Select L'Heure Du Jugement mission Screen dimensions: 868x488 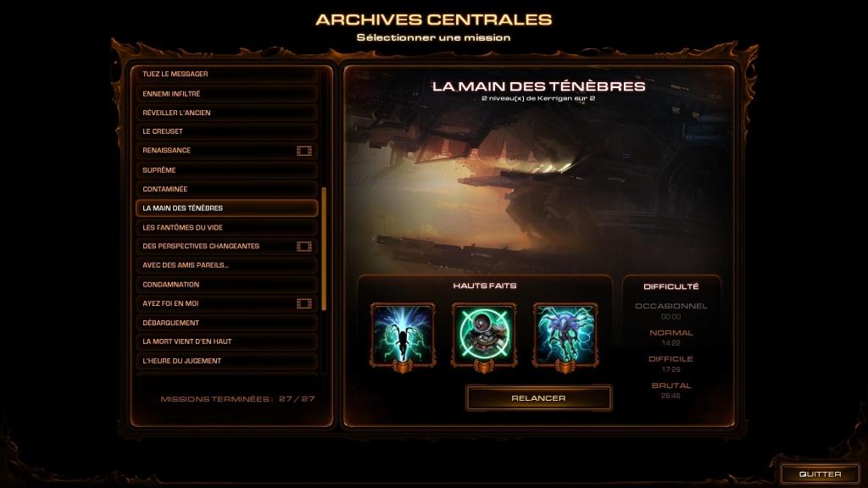pyautogui.click(x=226, y=361)
